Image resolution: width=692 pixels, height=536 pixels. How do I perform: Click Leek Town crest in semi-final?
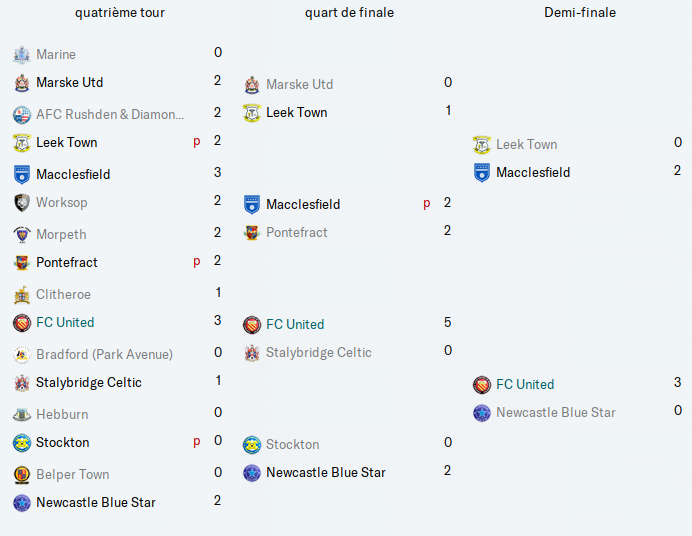click(x=481, y=145)
